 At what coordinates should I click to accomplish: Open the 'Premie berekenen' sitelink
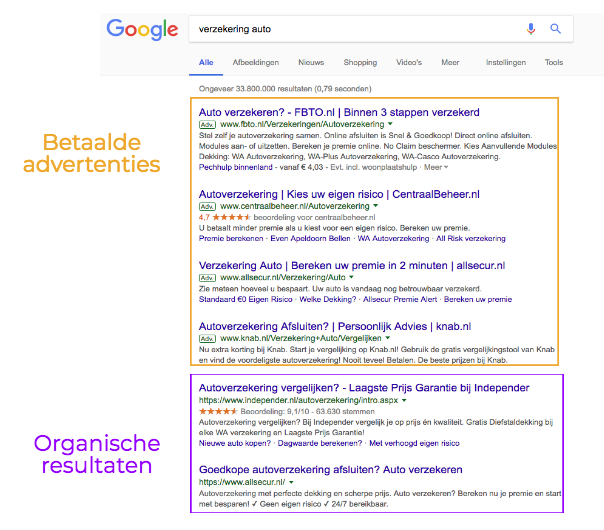231,238
